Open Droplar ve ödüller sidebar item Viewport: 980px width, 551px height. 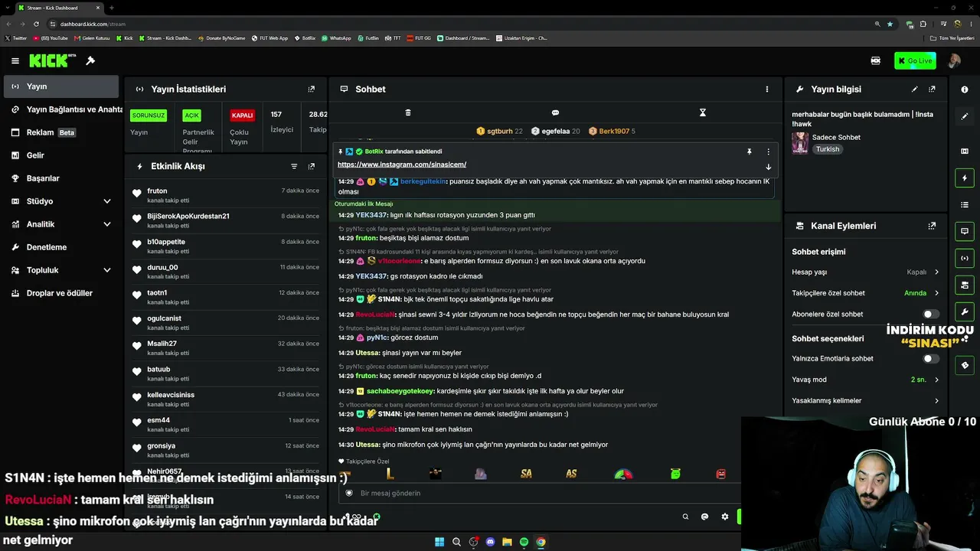(x=61, y=293)
